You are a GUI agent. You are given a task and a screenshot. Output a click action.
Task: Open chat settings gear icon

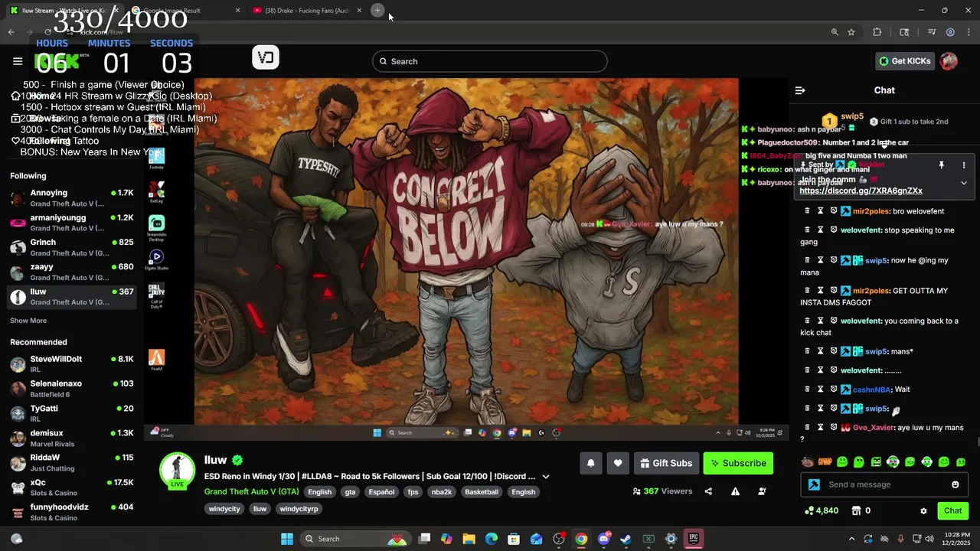coord(923,510)
